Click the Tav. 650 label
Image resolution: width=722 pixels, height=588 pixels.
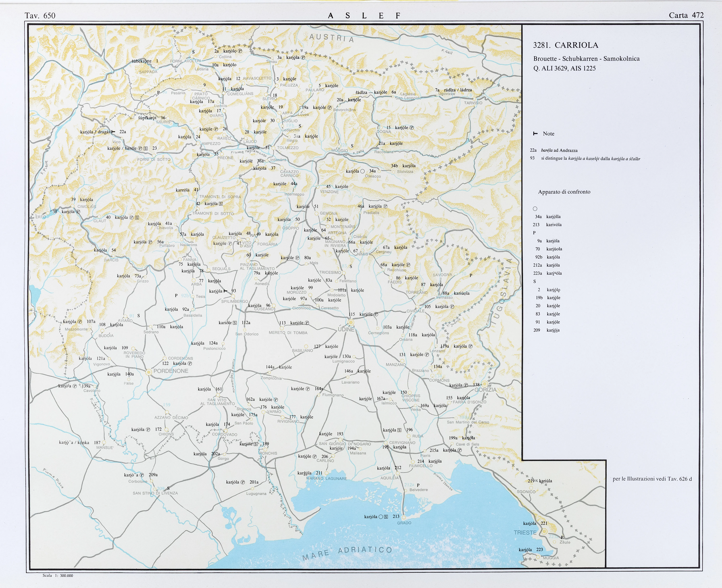point(40,16)
